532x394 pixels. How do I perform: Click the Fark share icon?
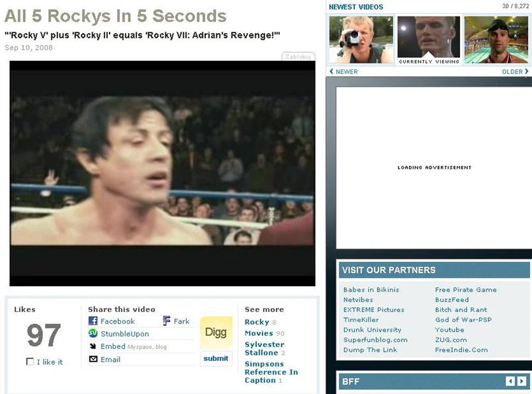pyautogui.click(x=167, y=321)
